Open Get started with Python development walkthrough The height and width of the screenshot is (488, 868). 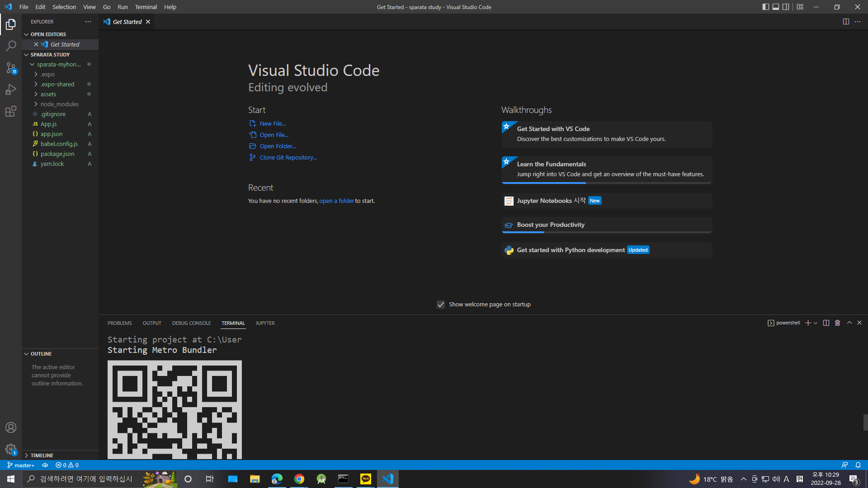(x=607, y=250)
